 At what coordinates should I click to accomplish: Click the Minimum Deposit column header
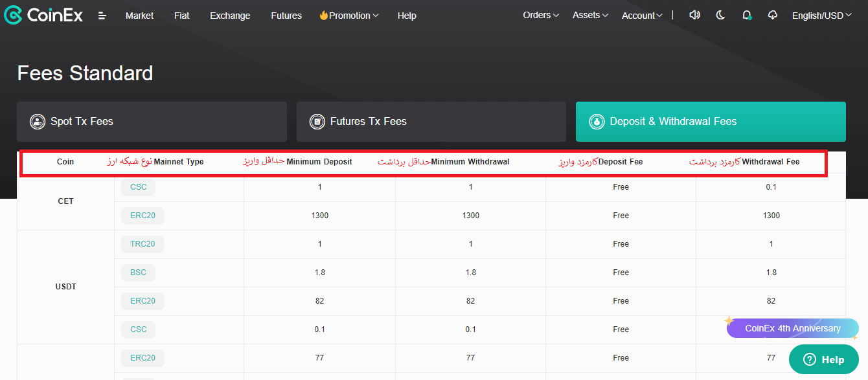tap(319, 162)
